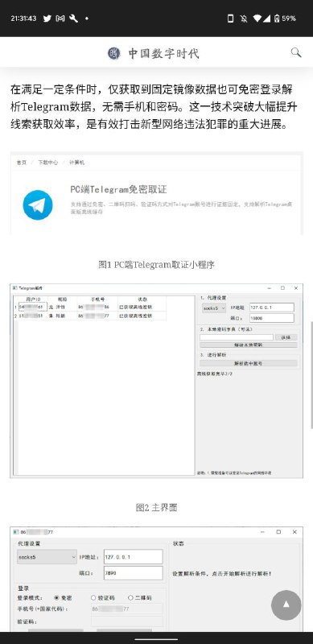This screenshot has height=644, width=313.
Task: Click the local password dictionary path field
Action: point(237,337)
